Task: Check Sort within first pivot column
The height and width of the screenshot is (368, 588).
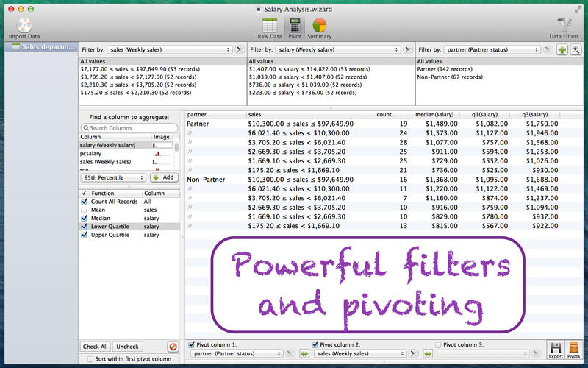Action: click(x=90, y=359)
